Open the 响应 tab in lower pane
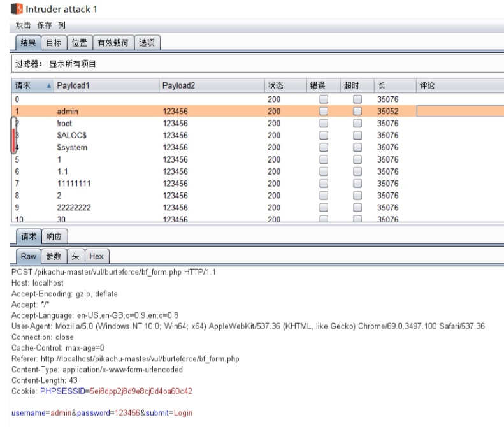Viewport: 504px width, 427px height. click(54, 236)
